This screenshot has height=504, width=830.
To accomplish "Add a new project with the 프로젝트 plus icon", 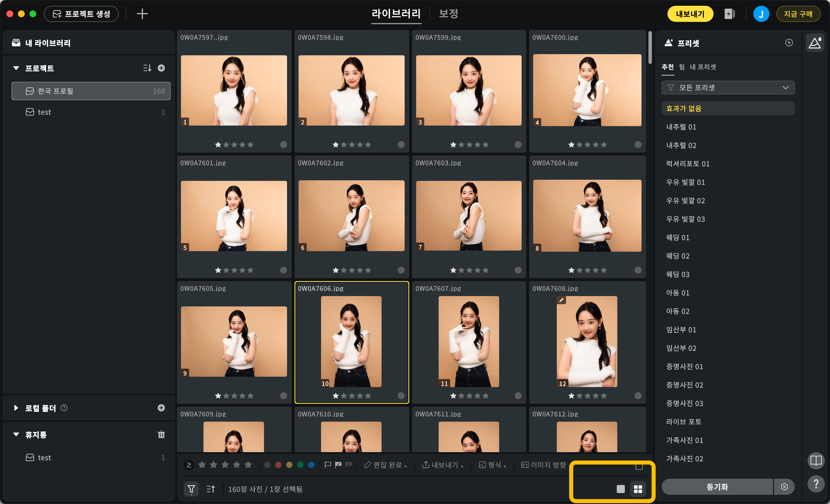I will pos(161,68).
